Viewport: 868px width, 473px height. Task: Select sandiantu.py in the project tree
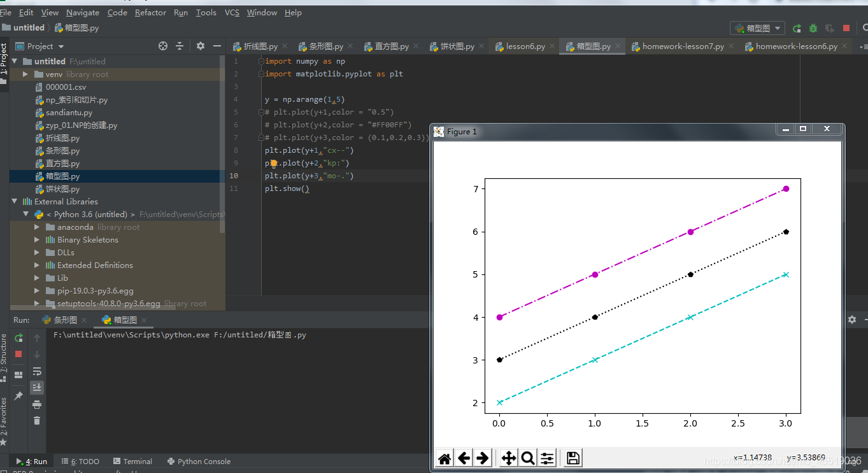pyautogui.click(x=69, y=113)
